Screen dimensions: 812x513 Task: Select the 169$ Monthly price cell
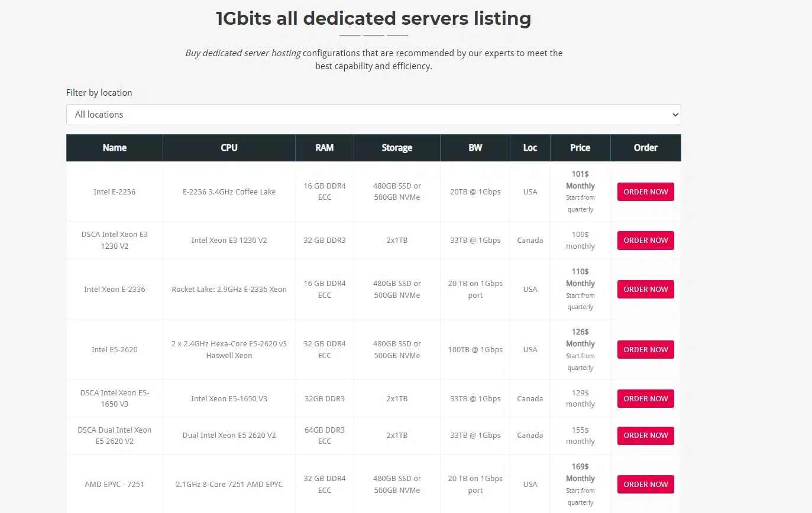580,484
